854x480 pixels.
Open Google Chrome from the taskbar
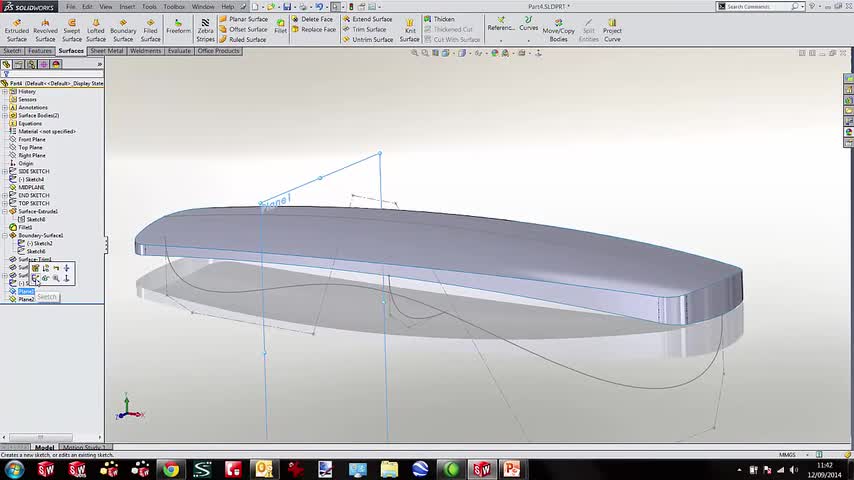coord(170,469)
